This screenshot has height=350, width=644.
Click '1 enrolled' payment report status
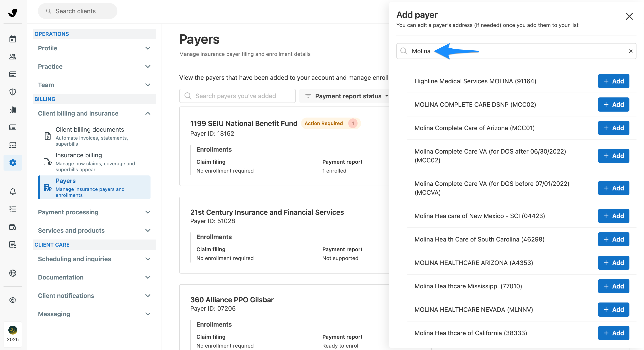(334, 171)
